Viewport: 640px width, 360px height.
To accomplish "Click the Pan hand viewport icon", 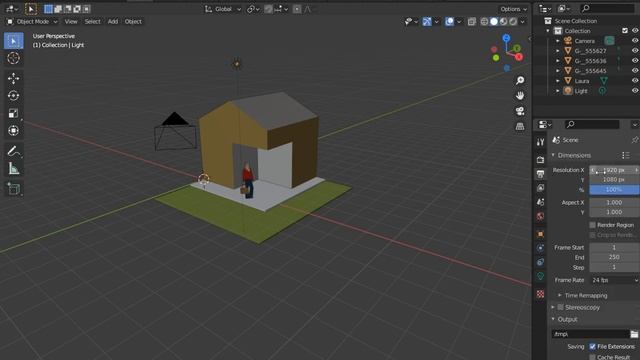I will coord(520,96).
